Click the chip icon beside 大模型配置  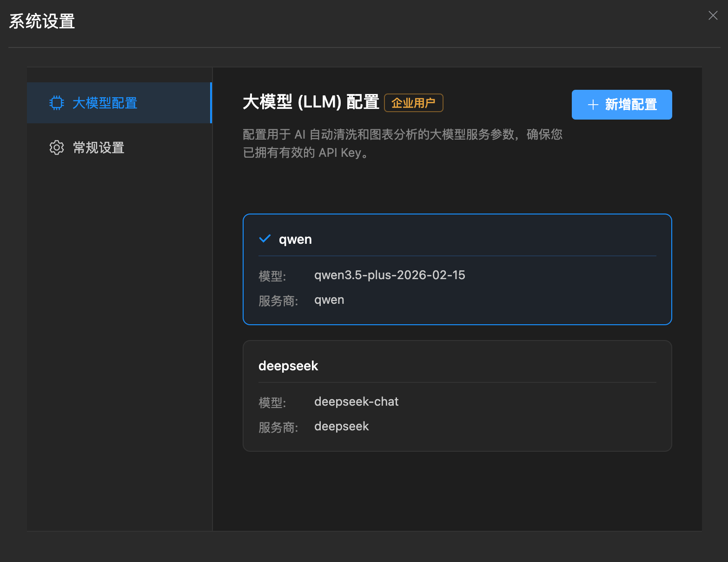[57, 103]
